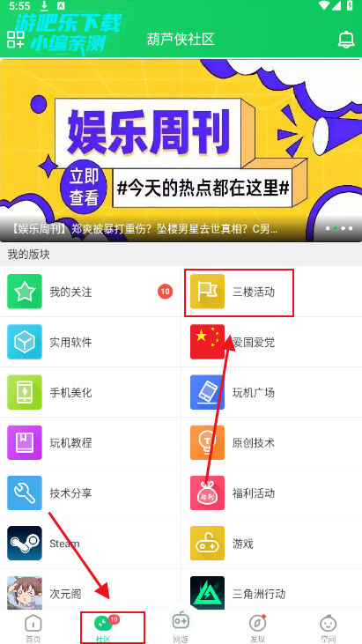Open 原创技术 orange lightbulb icon
The image size is (362, 644).
(x=207, y=443)
